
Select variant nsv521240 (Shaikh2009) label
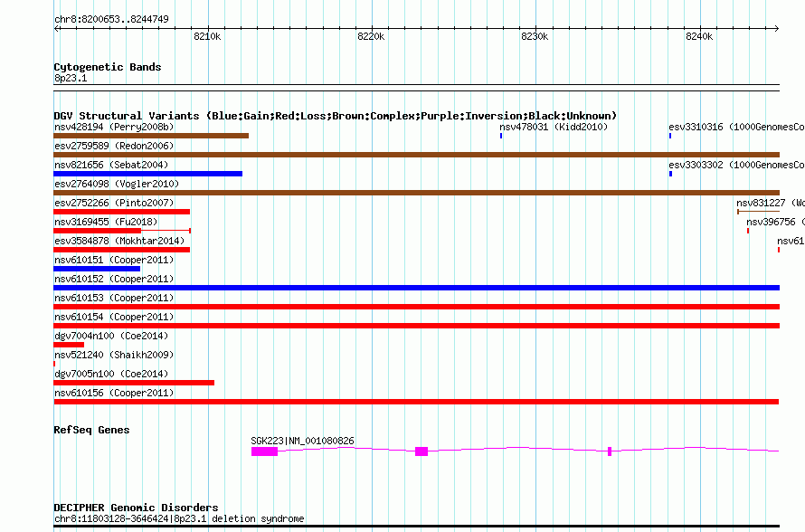pyautogui.click(x=114, y=355)
